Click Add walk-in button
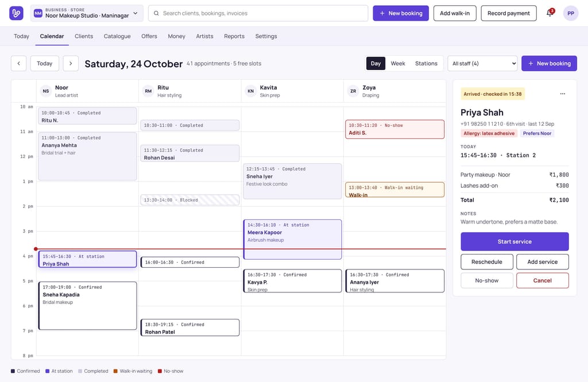Viewport: 588px width, 382px height. 455,13
